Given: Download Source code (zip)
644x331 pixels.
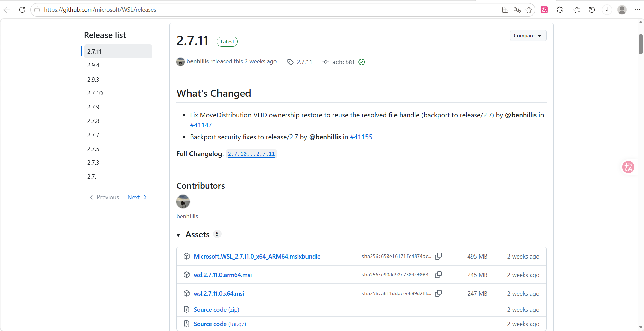Looking at the screenshot, I should point(216,310).
